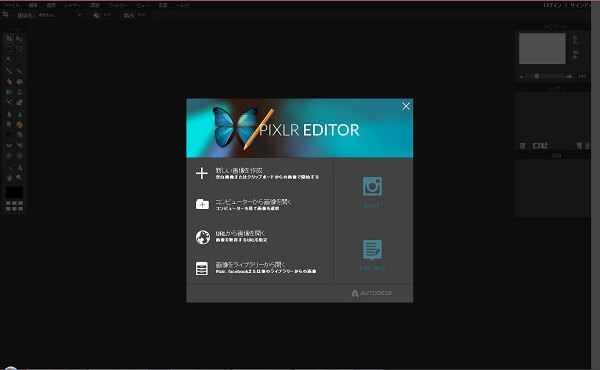Select the Eraser tool
Image resolution: width=600 pixels, height=370 pixels.
click(x=9, y=81)
